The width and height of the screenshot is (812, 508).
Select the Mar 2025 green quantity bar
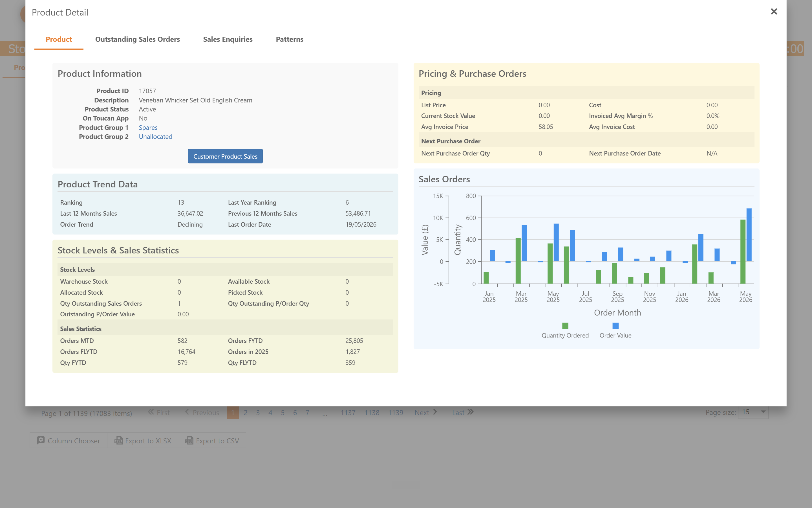coord(518,261)
